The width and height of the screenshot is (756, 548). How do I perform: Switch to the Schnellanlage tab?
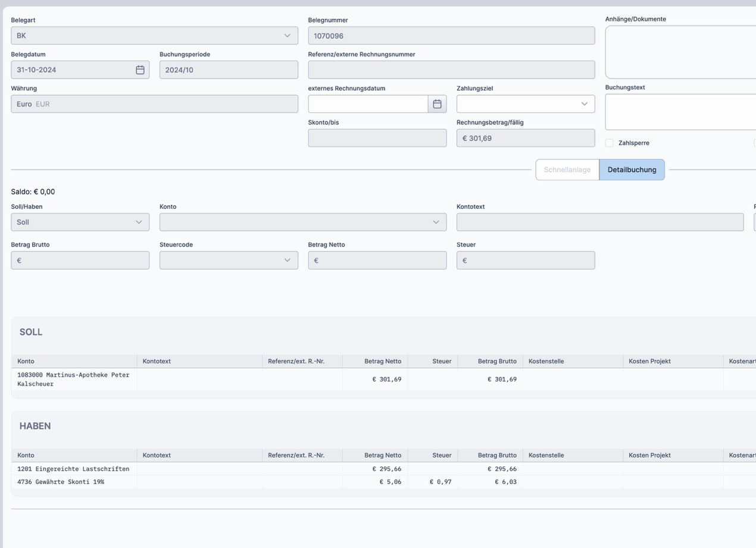pos(567,170)
